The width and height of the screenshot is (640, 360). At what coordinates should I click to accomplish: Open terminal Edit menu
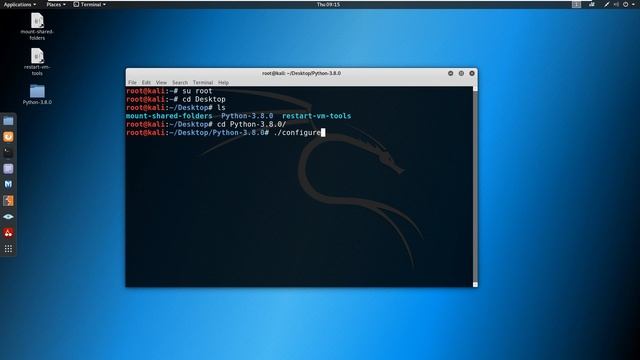(146, 82)
